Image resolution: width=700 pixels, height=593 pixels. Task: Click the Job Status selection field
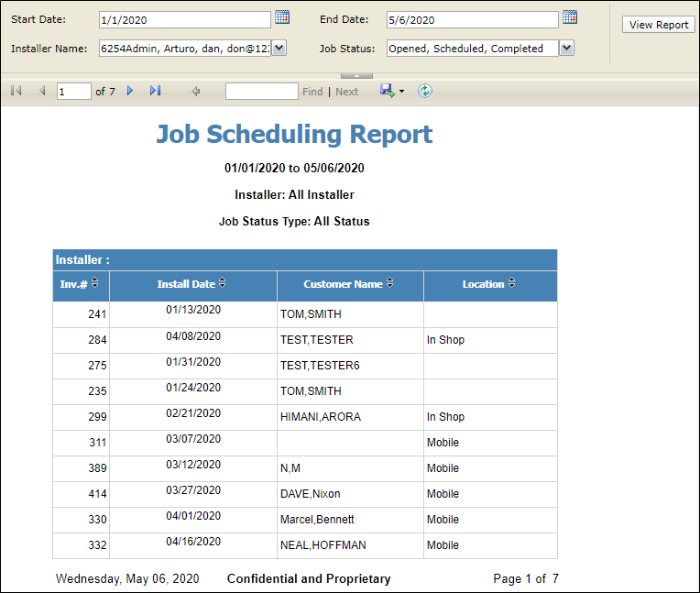click(473, 49)
